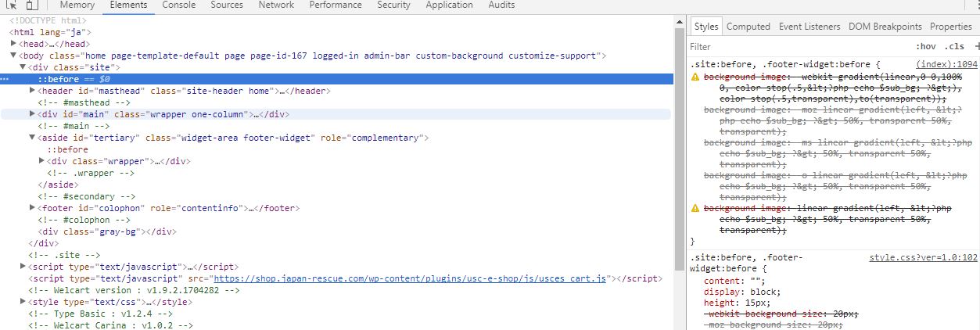Expand the first script text/javascript node
The height and width of the screenshot is (330, 980).
(x=23, y=267)
